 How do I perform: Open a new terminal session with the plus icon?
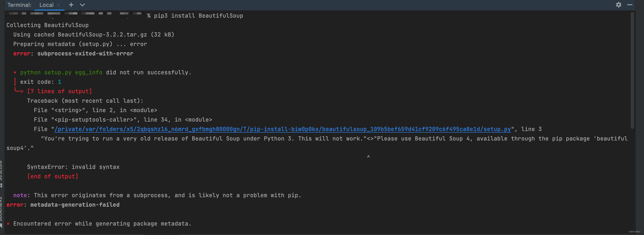(71, 5)
